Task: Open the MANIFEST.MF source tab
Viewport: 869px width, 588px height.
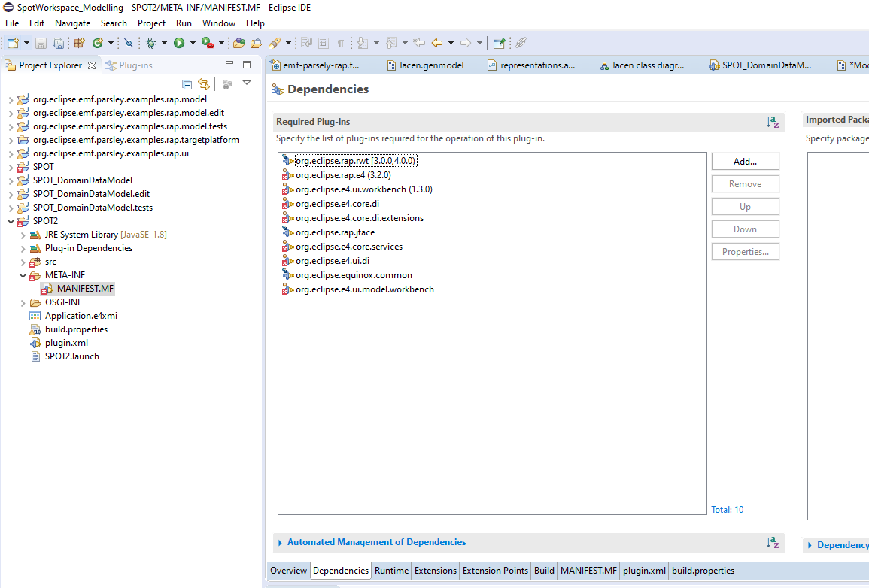Action: click(x=588, y=571)
